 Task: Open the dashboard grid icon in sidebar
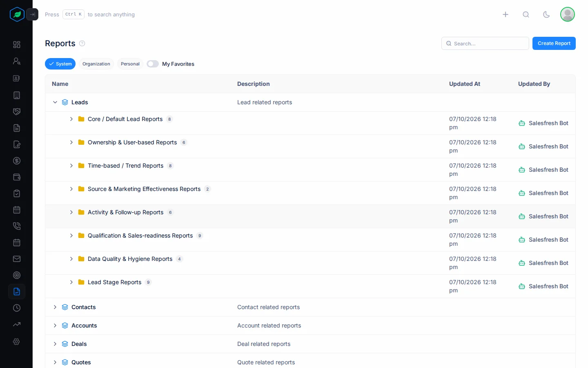[17, 45]
